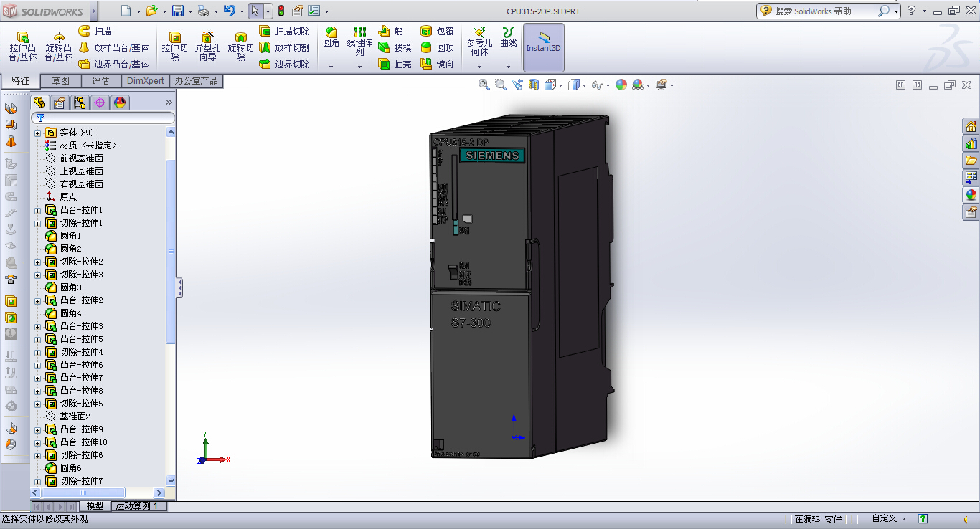The height and width of the screenshot is (529, 980).
Task: Click the 运动算例 1 bottom tab
Action: tap(140, 506)
